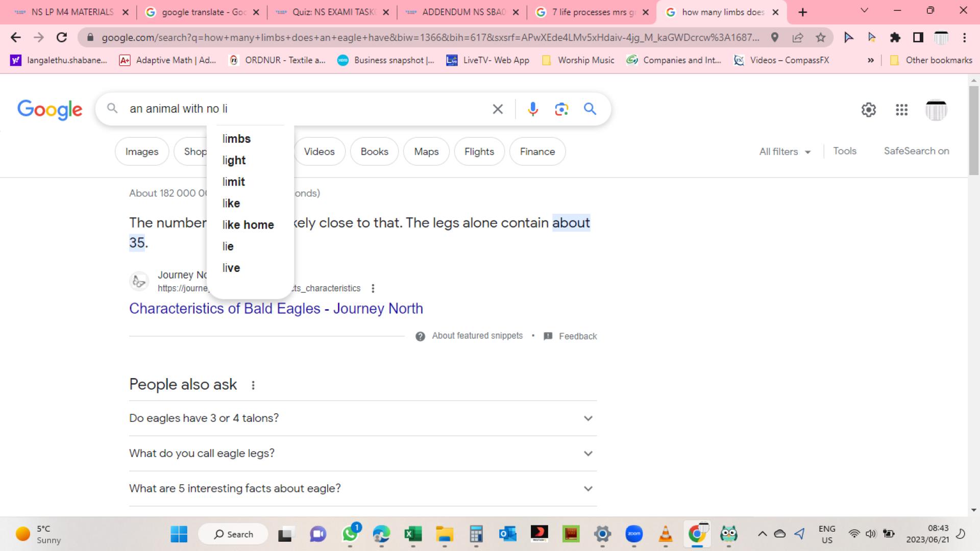Switch to '7 life processes' tab

point(593,12)
